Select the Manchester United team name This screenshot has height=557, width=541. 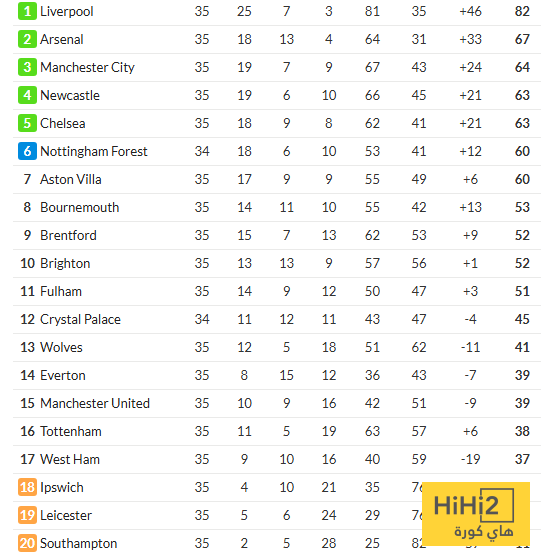click(x=95, y=404)
